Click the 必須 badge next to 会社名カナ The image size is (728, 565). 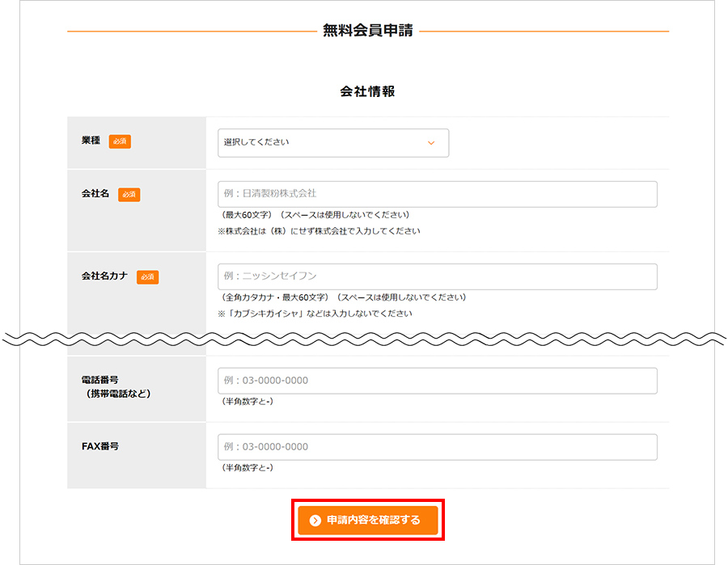pyautogui.click(x=148, y=277)
